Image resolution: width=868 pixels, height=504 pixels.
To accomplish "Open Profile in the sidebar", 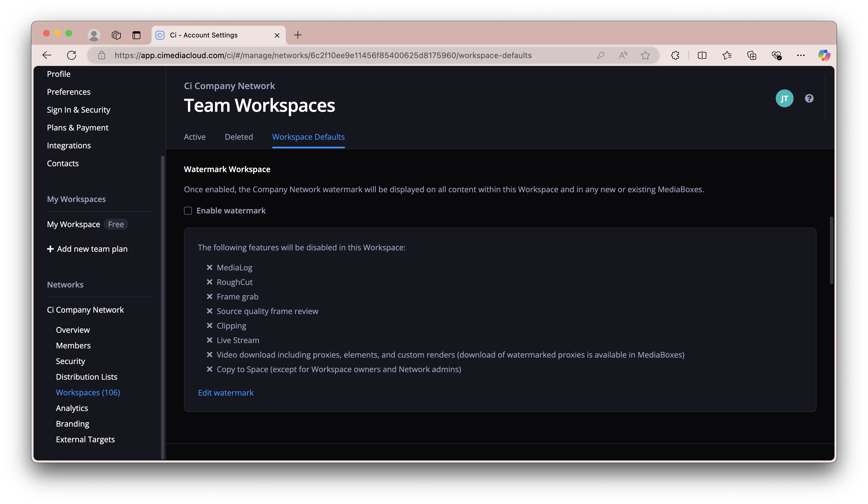I will [x=58, y=74].
